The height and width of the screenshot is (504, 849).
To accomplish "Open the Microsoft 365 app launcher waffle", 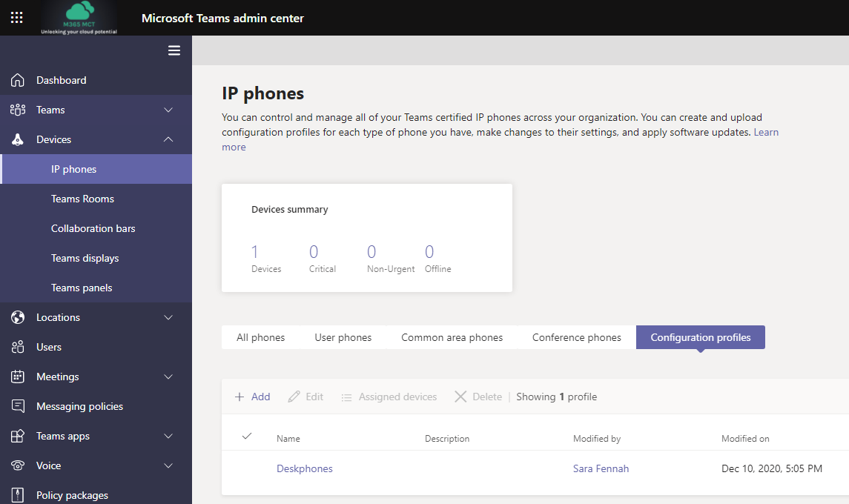I will 16,17.
